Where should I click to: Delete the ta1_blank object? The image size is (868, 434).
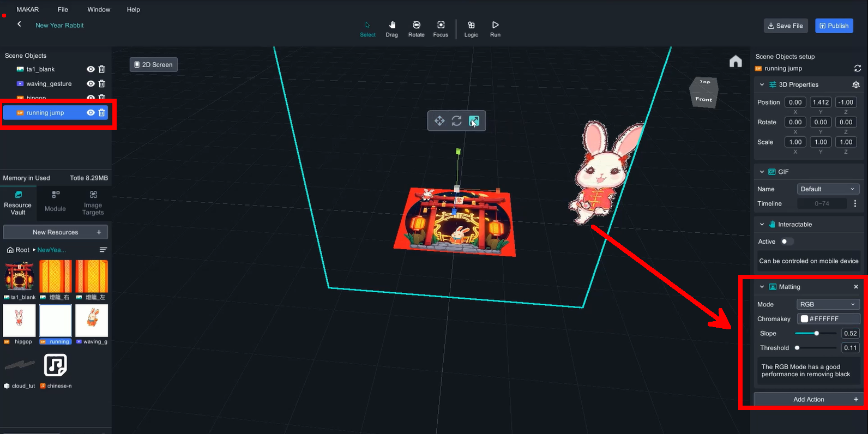[x=102, y=69]
